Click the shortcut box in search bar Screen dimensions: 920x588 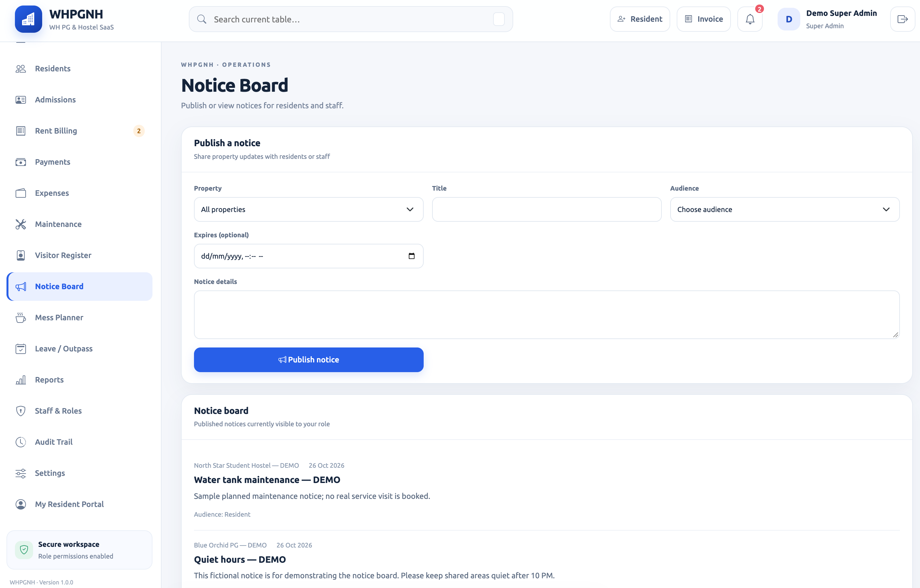tap(499, 19)
